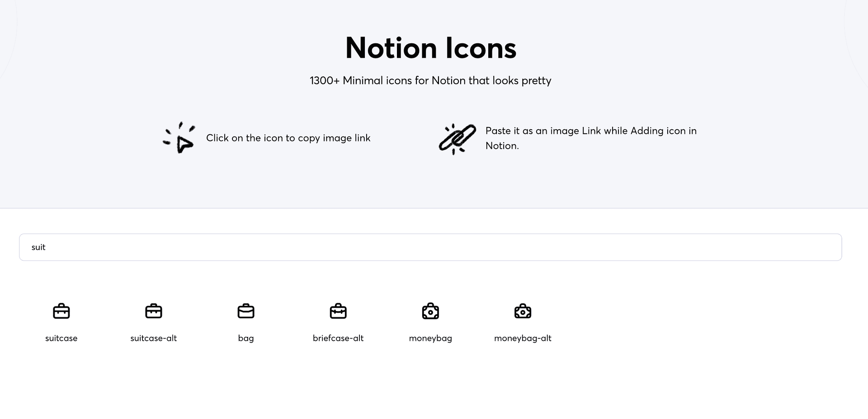Click the 'suitcase-alt' label

point(153,338)
